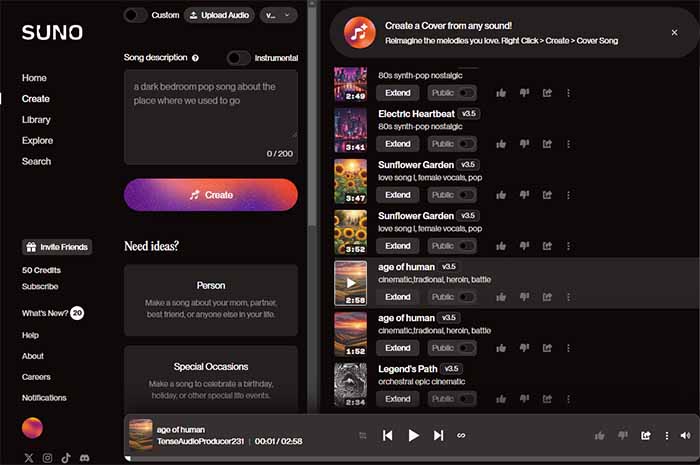Image resolution: width=700 pixels, height=465 pixels.
Task: Extend the Legend's Path song
Action: tap(397, 399)
